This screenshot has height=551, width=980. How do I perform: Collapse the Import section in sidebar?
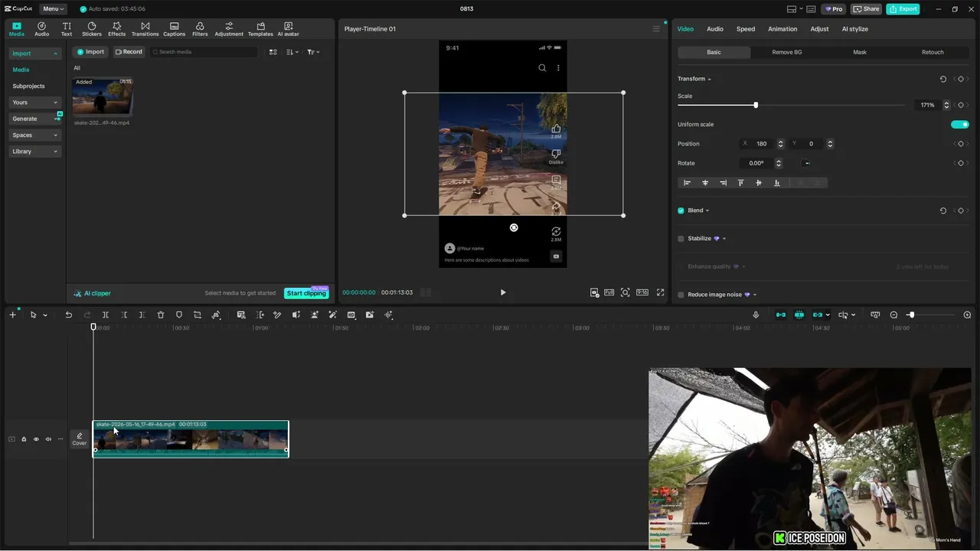35,54
